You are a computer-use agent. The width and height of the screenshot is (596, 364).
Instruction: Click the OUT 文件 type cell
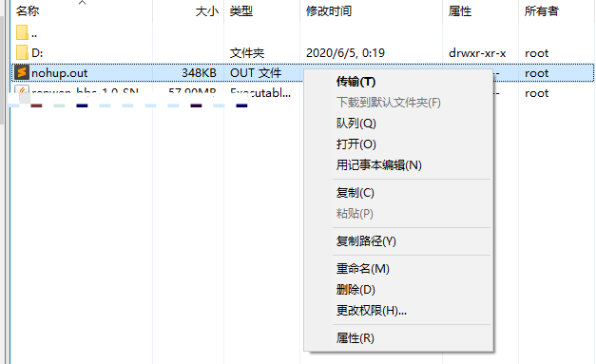pyautogui.click(x=256, y=73)
